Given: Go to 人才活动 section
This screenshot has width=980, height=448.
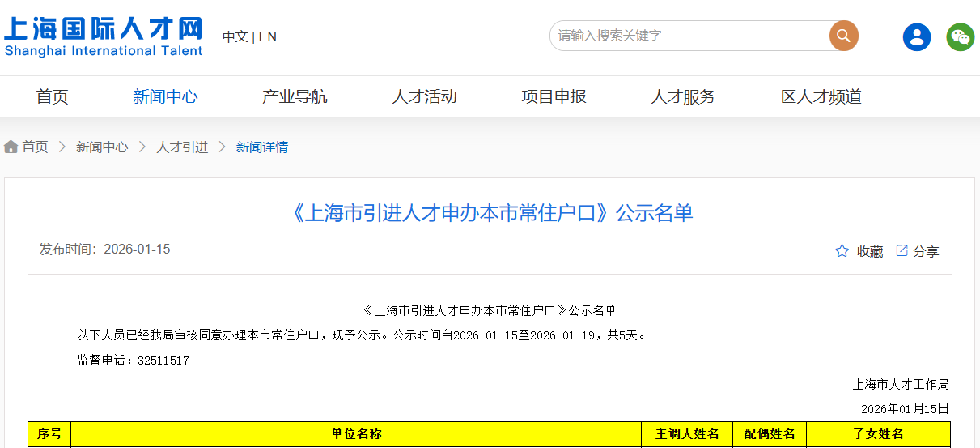Looking at the screenshot, I should point(424,96).
